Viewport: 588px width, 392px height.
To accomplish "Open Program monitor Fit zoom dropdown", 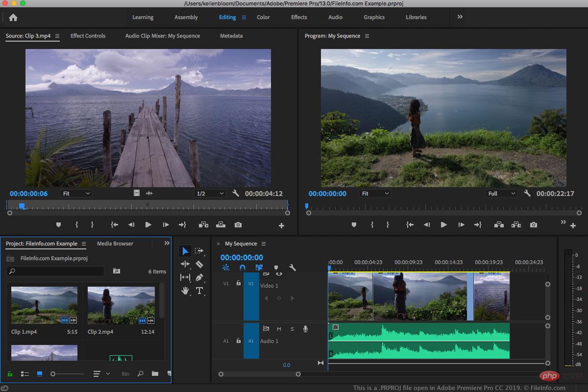I will 375,194.
